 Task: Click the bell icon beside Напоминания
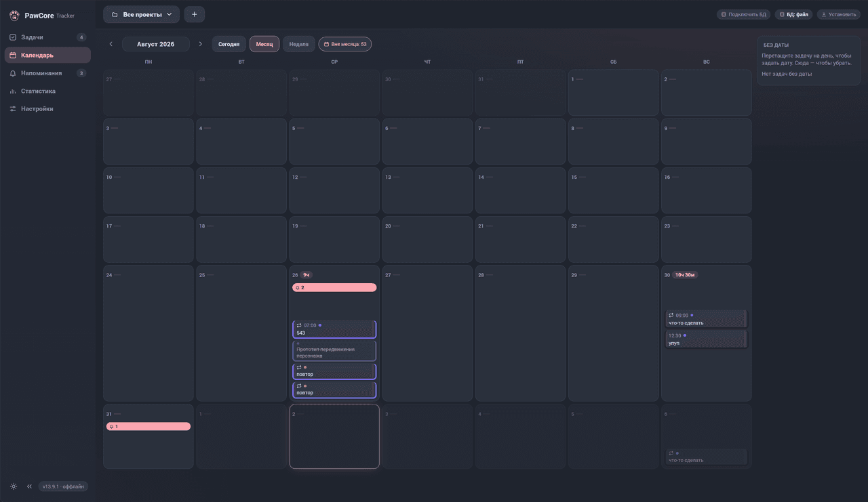click(13, 73)
